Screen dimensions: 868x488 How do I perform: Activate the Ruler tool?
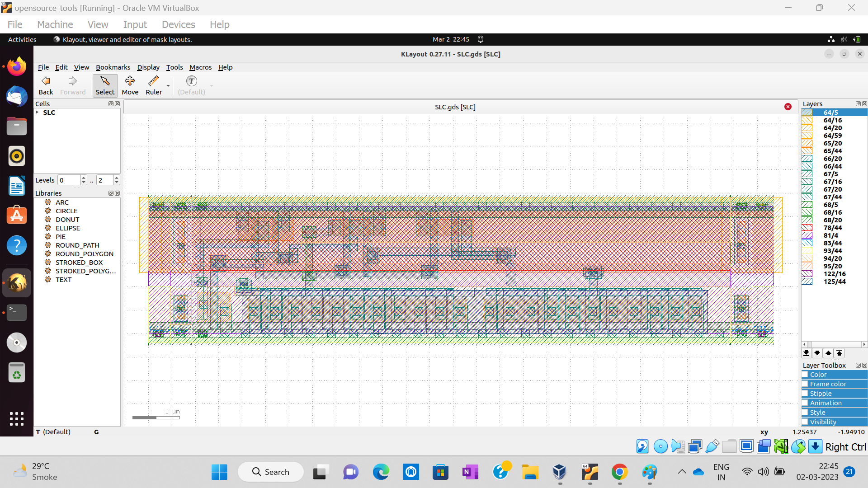coord(153,85)
